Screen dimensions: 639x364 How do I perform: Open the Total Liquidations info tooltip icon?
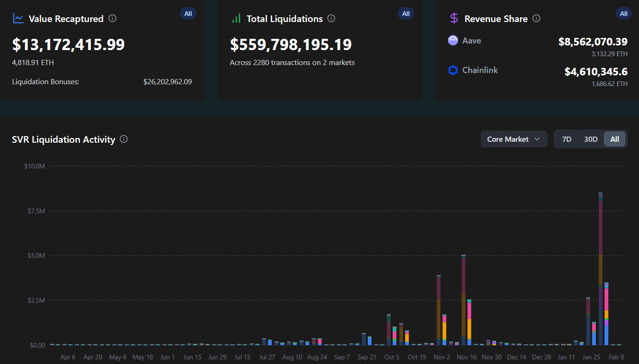[331, 19]
